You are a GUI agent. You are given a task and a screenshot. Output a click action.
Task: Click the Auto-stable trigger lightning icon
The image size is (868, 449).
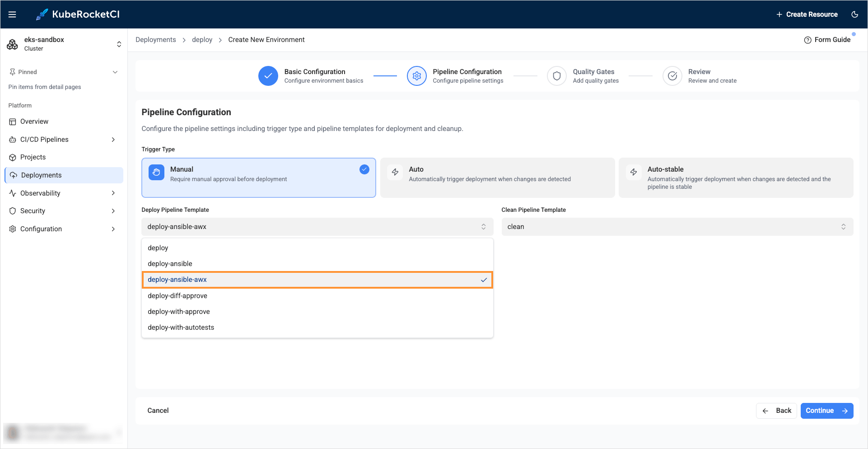[634, 172]
